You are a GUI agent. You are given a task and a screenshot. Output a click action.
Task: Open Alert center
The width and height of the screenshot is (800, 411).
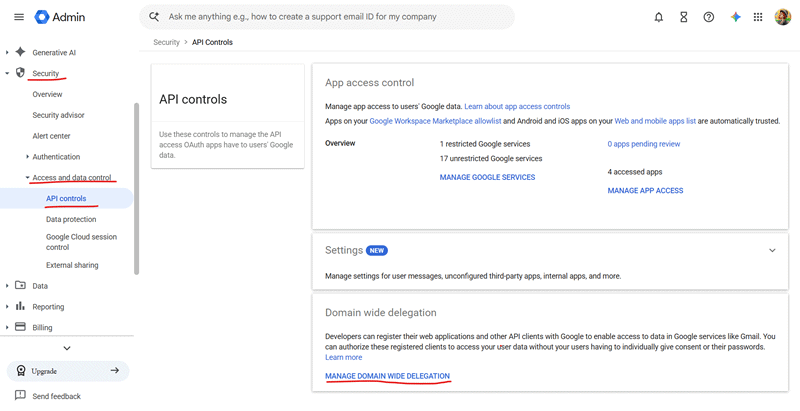pos(51,136)
